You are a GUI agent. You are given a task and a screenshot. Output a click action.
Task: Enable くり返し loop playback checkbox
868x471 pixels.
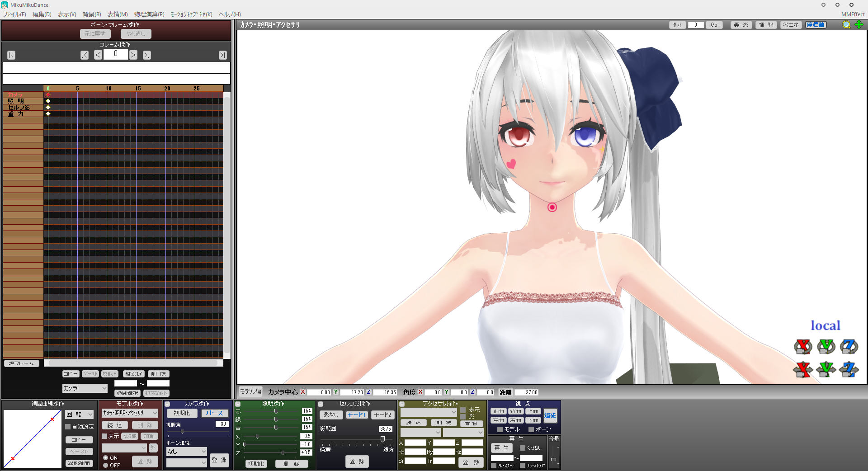point(523,448)
